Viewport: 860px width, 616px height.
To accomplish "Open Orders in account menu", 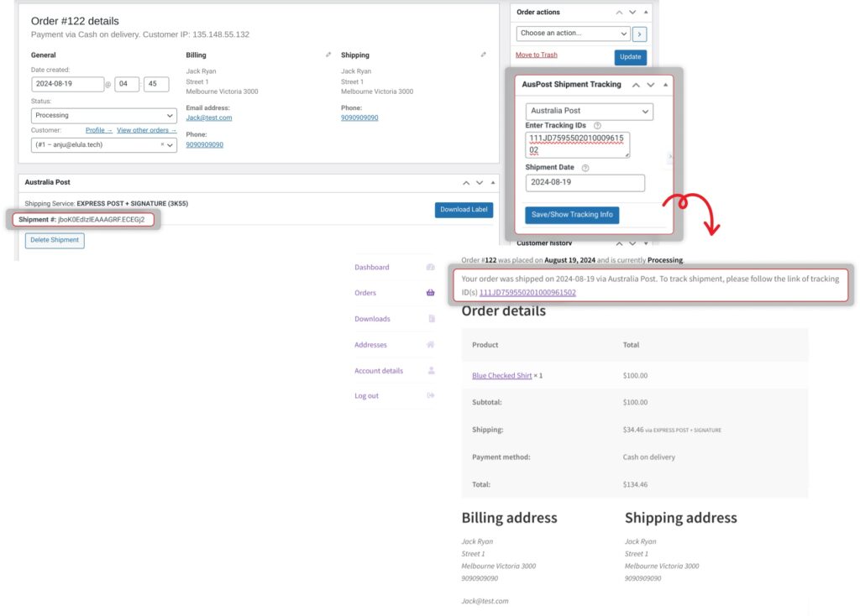I will [365, 293].
